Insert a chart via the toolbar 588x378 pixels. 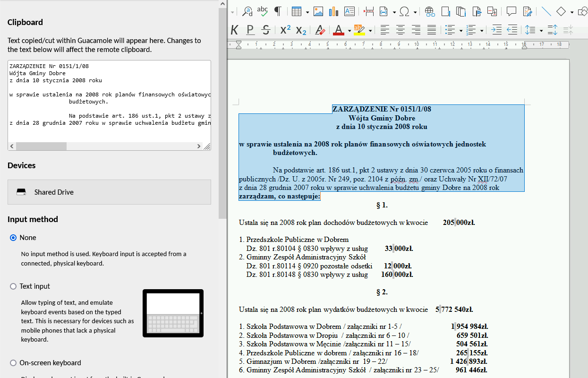click(334, 11)
